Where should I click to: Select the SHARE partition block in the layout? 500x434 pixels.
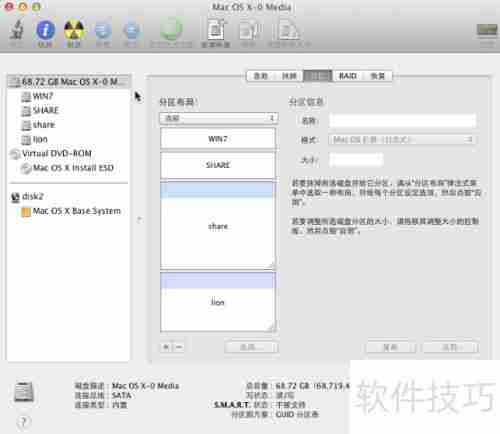tap(218, 165)
